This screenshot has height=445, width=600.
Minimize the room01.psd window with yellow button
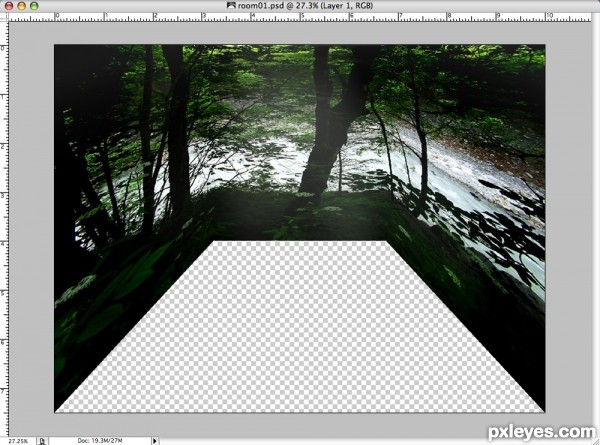click(x=21, y=5)
